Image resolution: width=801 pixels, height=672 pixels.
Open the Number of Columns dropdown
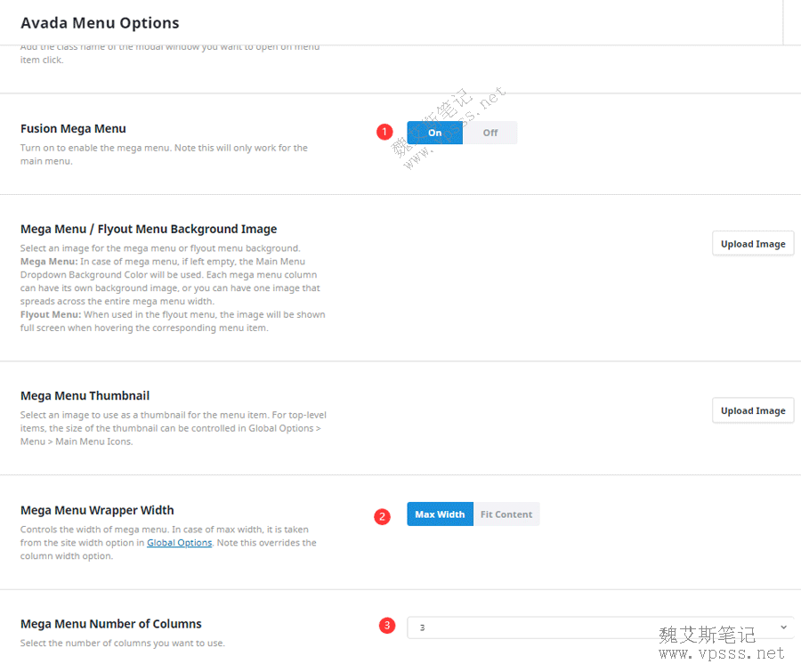(x=596, y=627)
